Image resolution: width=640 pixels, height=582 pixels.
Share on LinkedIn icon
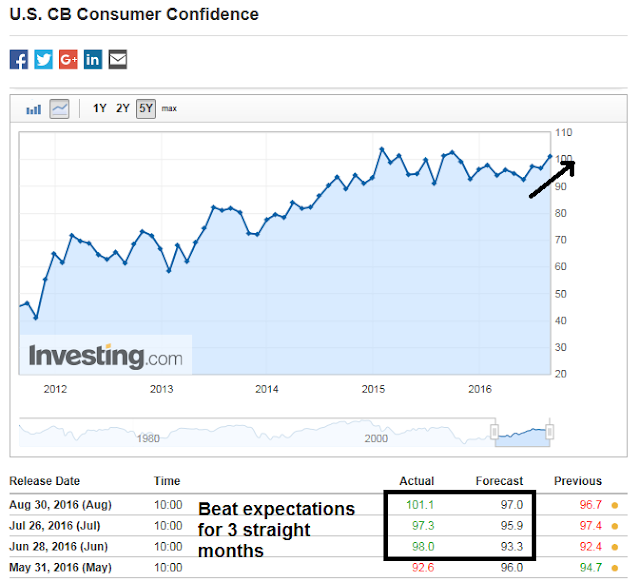[x=93, y=60]
